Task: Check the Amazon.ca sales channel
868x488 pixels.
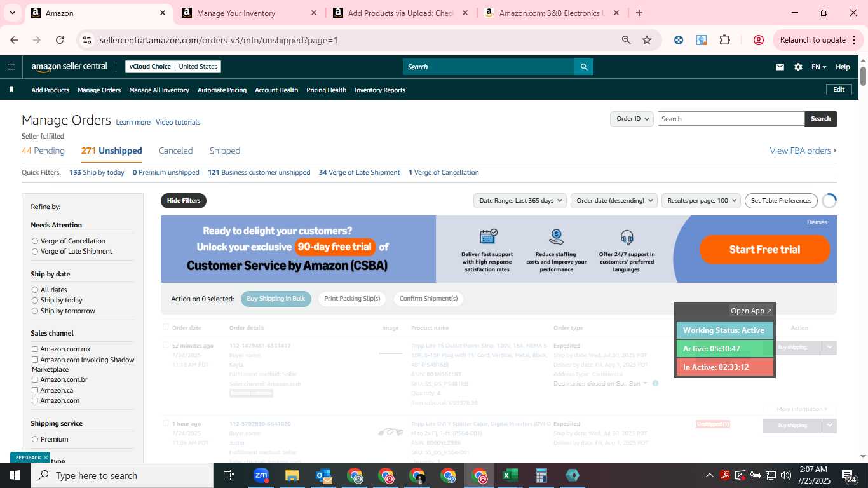Action: (35, 390)
